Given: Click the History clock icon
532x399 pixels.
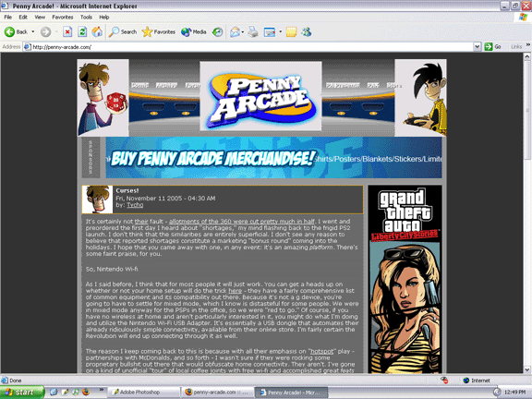Looking at the screenshot, I should point(217,32).
